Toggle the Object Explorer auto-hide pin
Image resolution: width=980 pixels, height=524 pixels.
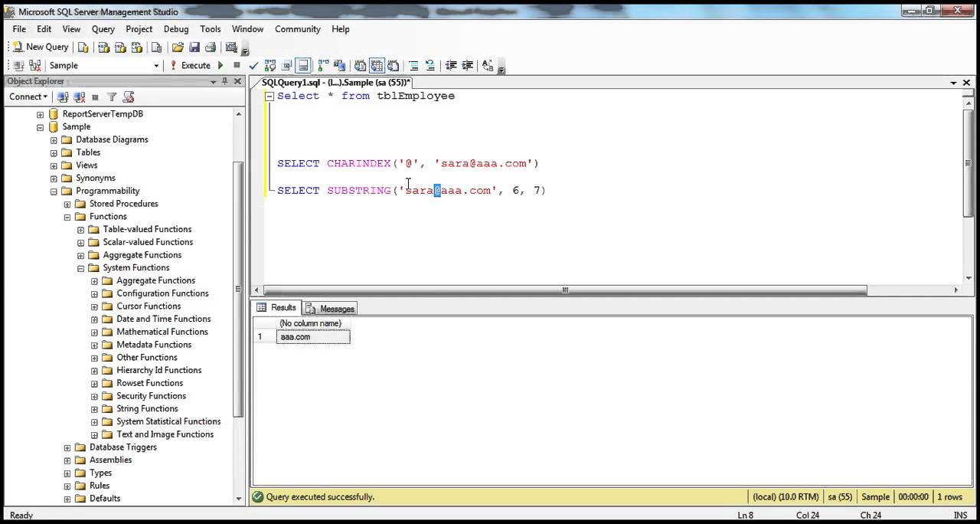pos(226,81)
